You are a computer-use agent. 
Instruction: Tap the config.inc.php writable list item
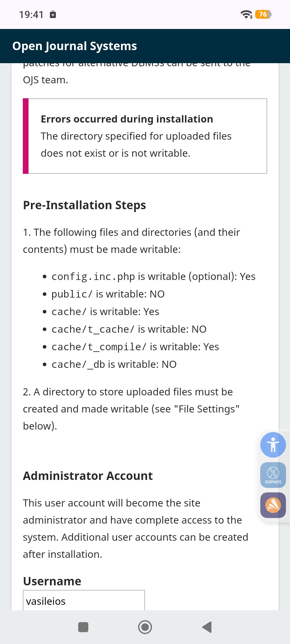click(153, 276)
